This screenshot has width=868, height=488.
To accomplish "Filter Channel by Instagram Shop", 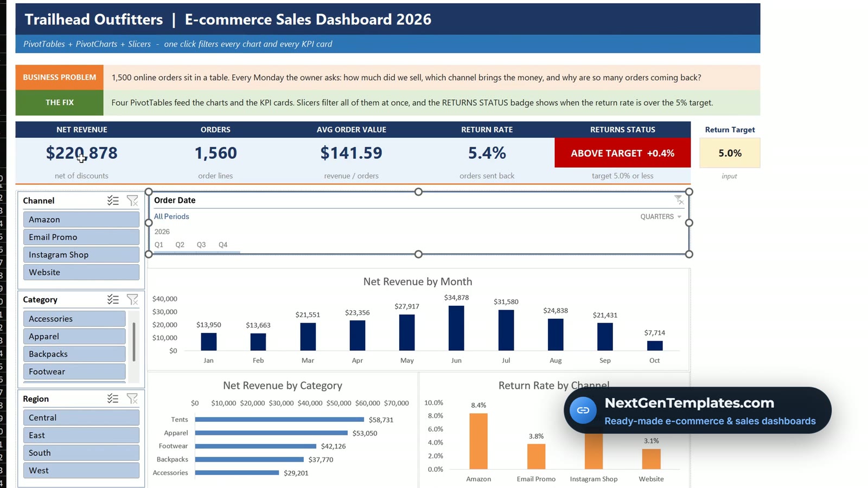I will 81,255.
